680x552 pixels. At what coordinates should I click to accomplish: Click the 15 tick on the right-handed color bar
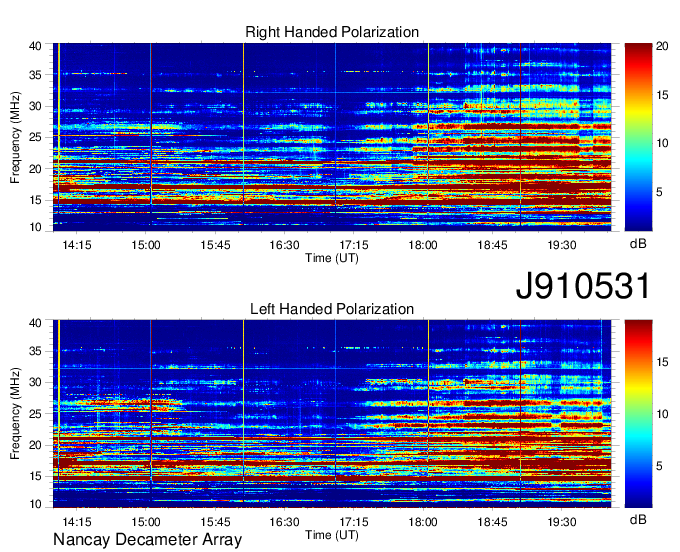coord(662,95)
